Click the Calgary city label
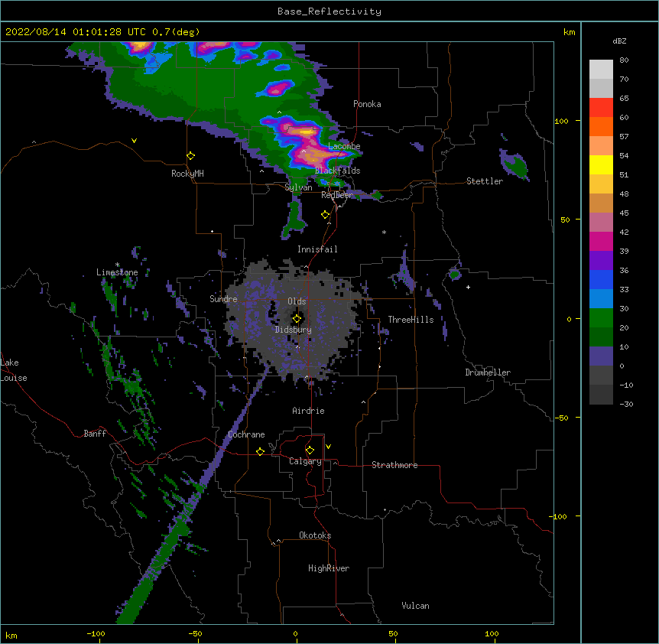Screen dimensions: 659x644 pos(305,461)
